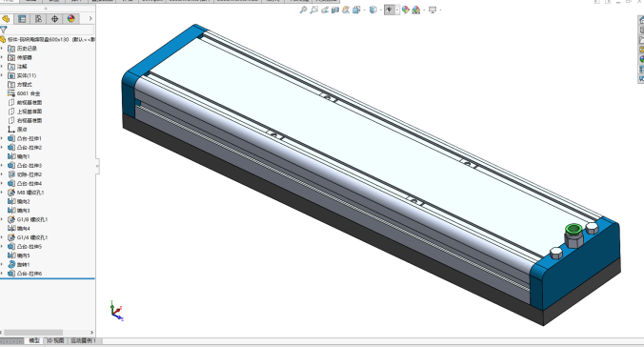644x347 pixels.
Task: Switch to the 模型 model tab
Action: 33,341
